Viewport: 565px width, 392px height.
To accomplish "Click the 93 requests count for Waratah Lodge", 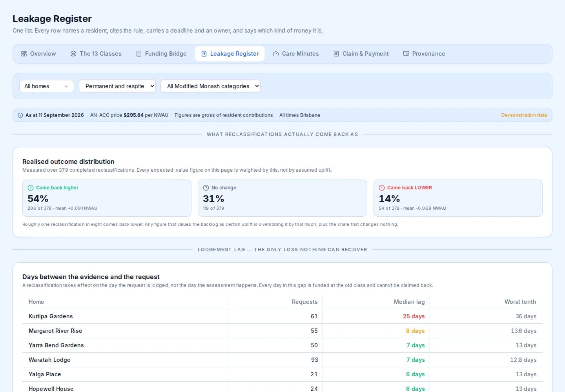I will 314,360.
